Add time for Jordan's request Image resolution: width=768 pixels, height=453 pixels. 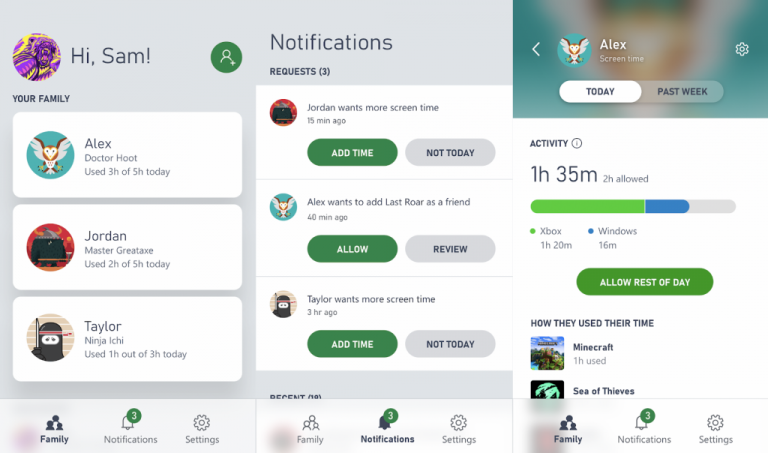352,152
